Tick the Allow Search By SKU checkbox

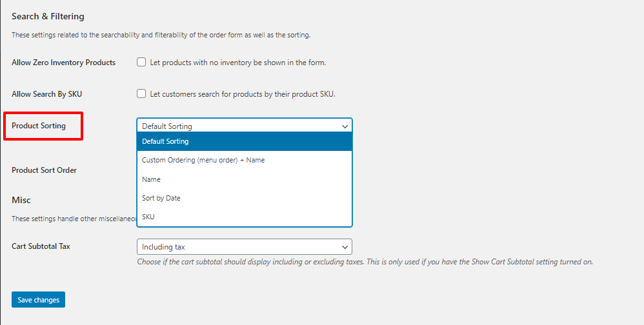(141, 94)
